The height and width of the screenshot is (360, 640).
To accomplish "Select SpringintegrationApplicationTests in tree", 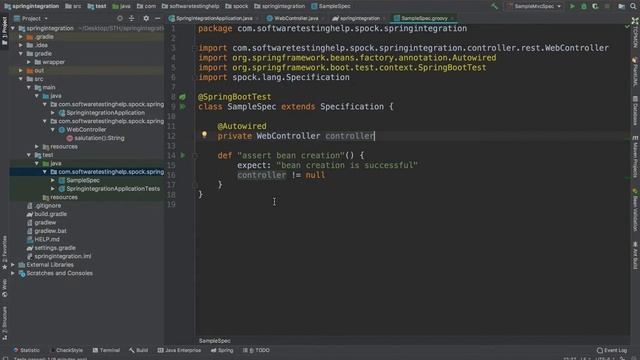I will (x=113, y=189).
